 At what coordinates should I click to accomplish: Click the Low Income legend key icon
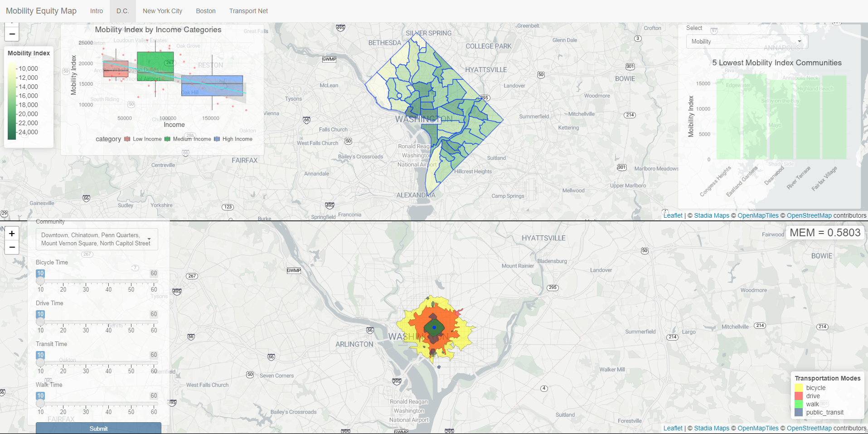tap(127, 139)
